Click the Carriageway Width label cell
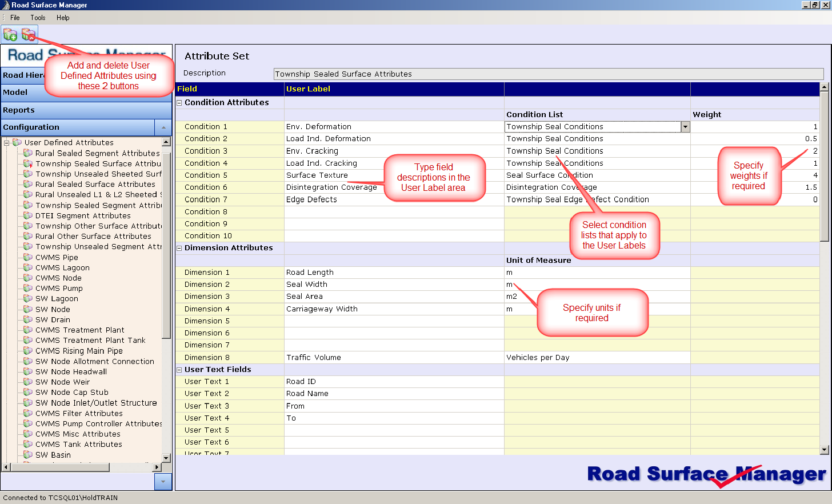 pyautogui.click(x=394, y=309)
